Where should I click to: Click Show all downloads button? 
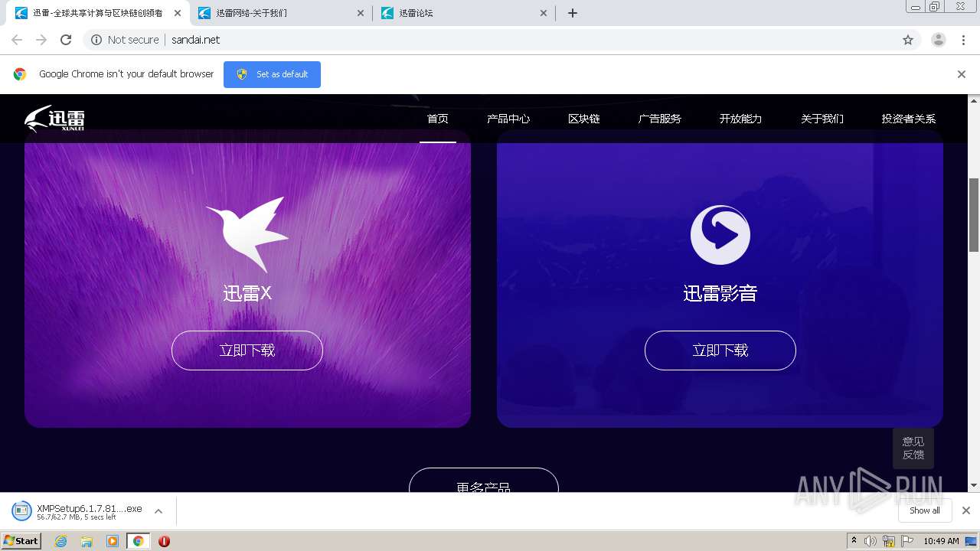tap(925, 510)
